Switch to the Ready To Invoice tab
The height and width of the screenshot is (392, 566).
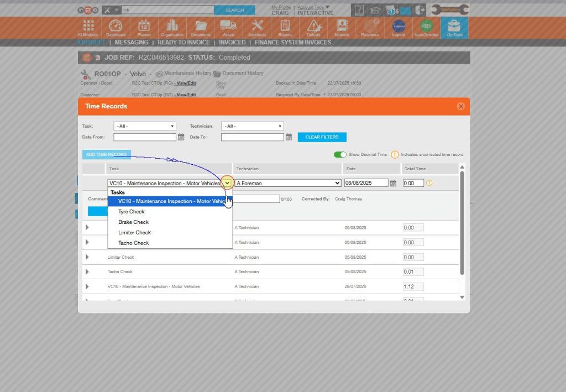184,43
